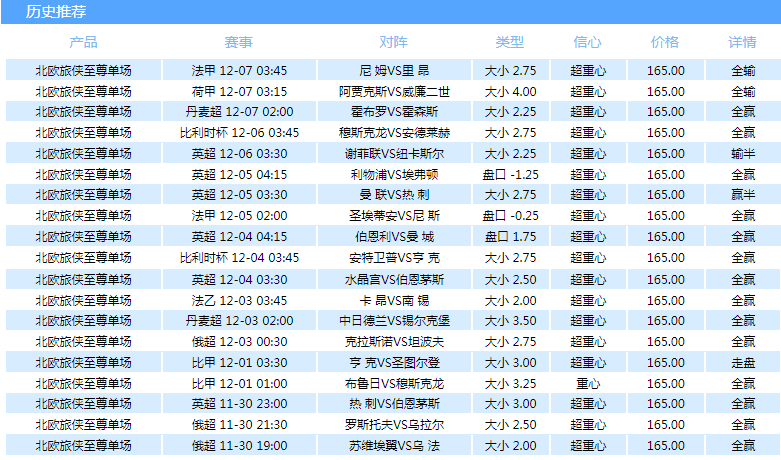Click the 安特卫普VS亨克 matchup
The width and height of the screenshot is (781, 460).
(x=394, y=257)
